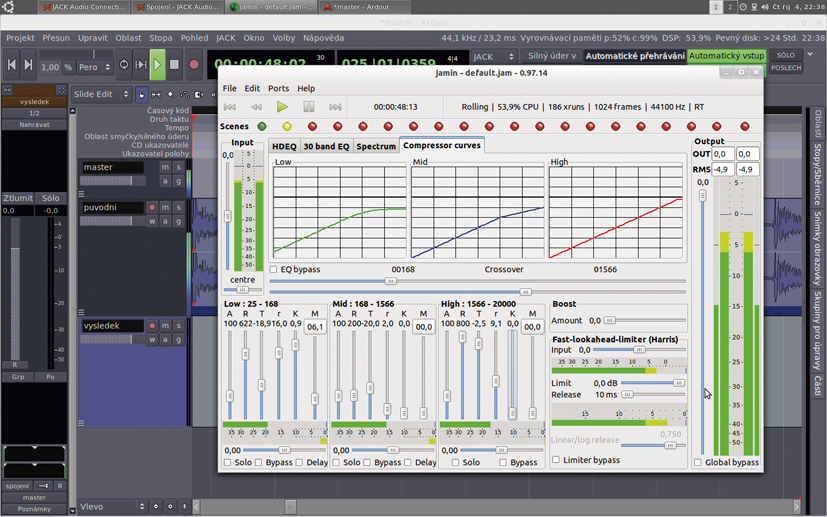
Task: Open the Pero shuttle mode dropdown
Action: 94,67
